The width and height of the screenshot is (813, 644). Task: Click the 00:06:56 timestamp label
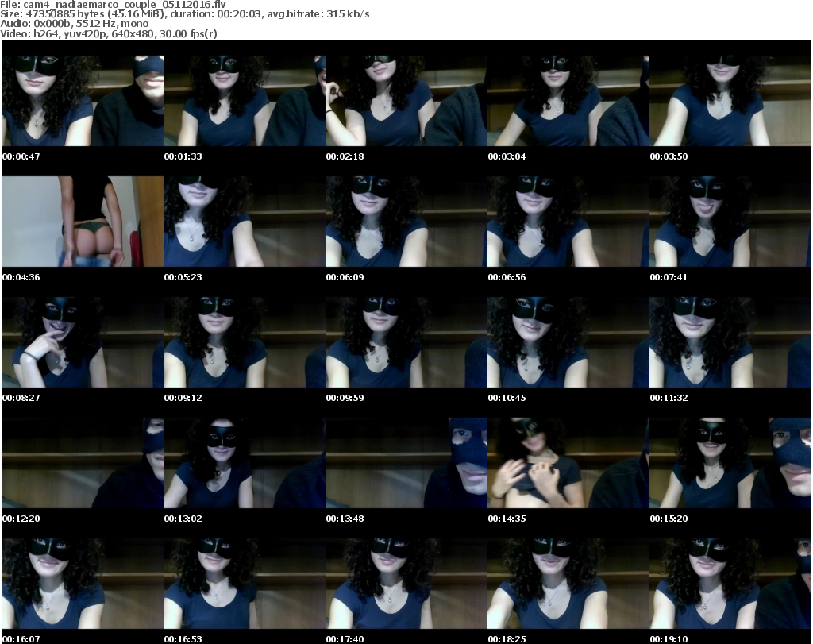[507, 277]
